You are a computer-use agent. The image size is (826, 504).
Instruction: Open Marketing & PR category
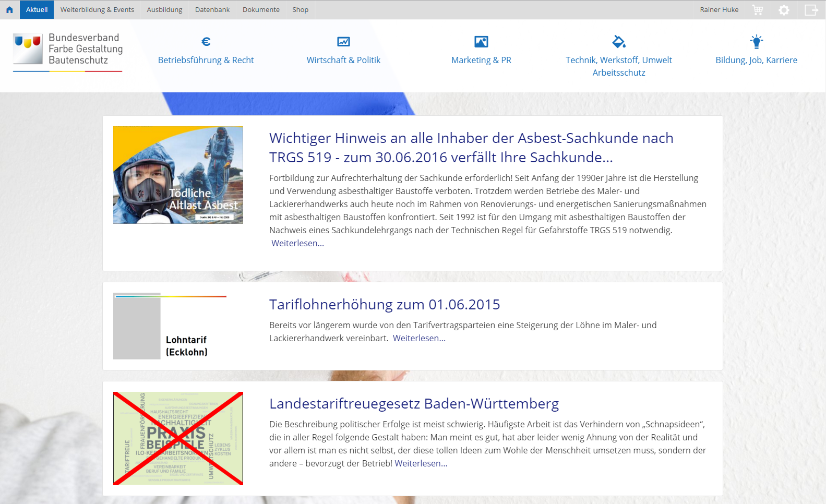(x=481, y=60)
